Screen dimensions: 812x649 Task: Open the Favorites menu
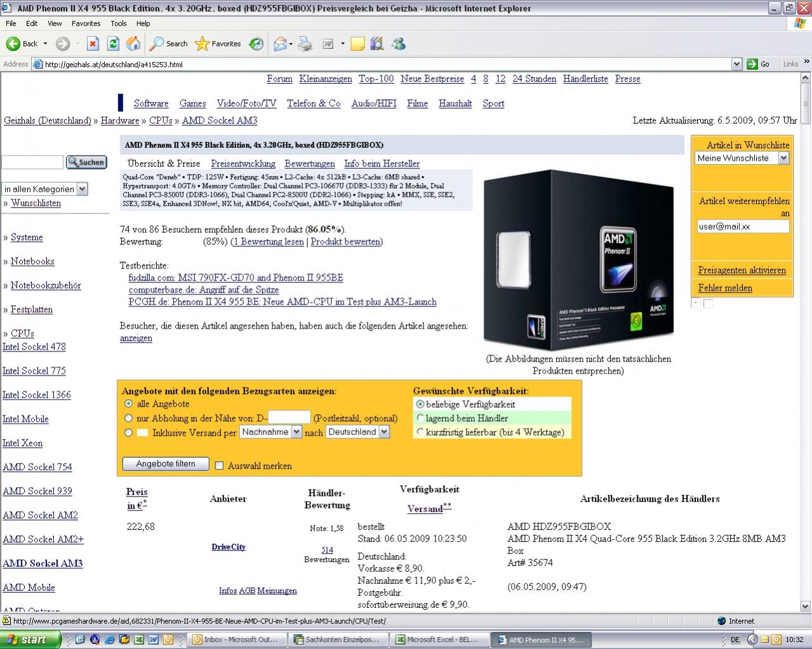(x=86, y=23)
